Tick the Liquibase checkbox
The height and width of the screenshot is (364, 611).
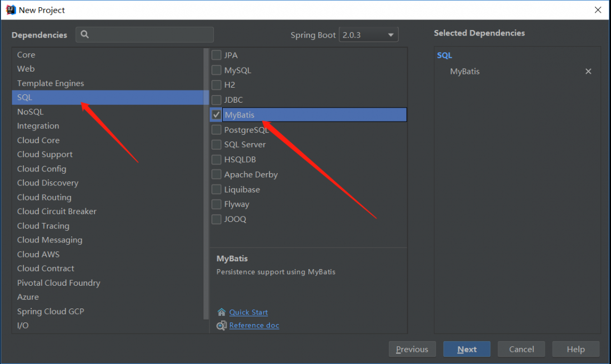tap(216, 190)
